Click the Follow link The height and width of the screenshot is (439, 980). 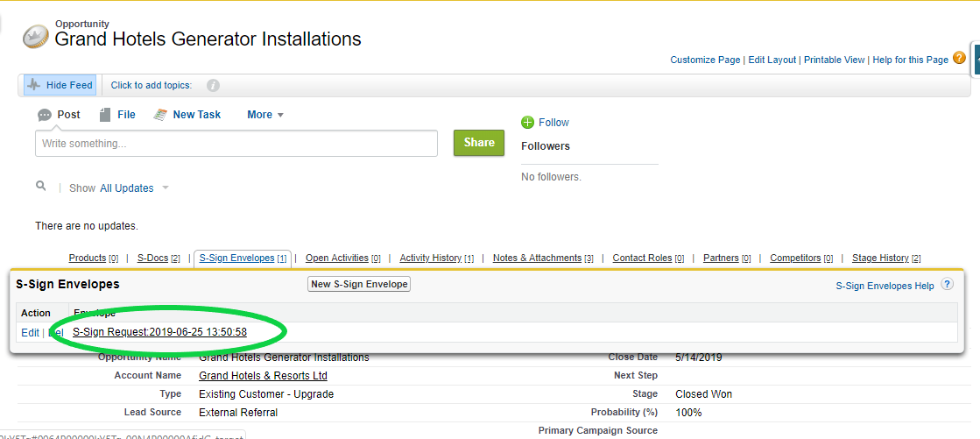point(553,123)
